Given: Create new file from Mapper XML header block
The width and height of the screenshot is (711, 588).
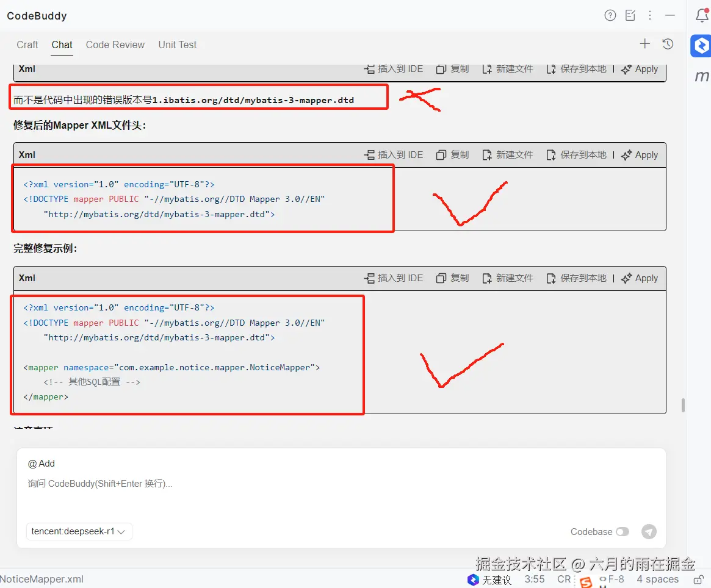Looking at the screenshot, I should [x=507, y=155].
